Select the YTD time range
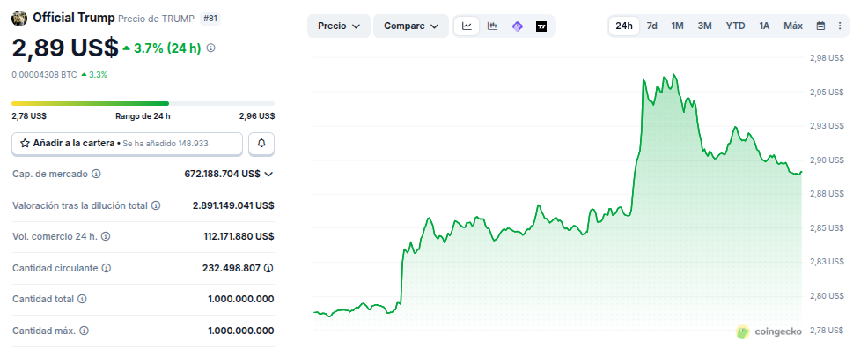 point(735,26)
